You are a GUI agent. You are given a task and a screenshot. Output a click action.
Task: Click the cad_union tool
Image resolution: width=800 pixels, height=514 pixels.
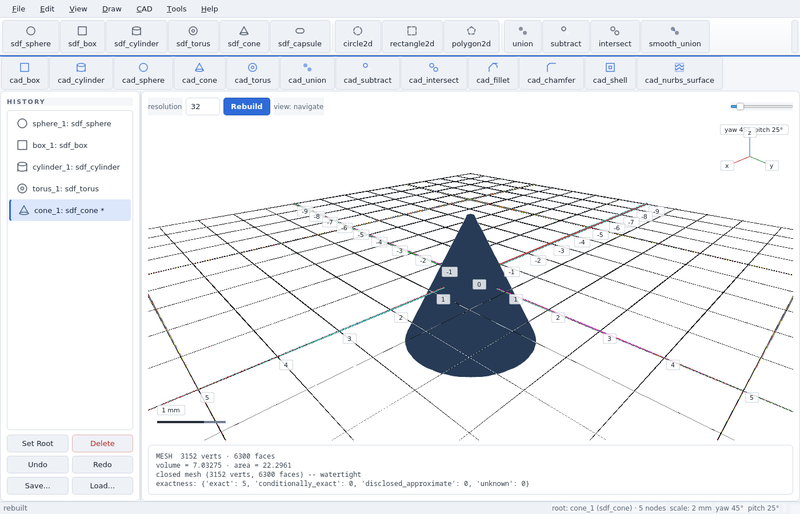(x=307, y=74)
